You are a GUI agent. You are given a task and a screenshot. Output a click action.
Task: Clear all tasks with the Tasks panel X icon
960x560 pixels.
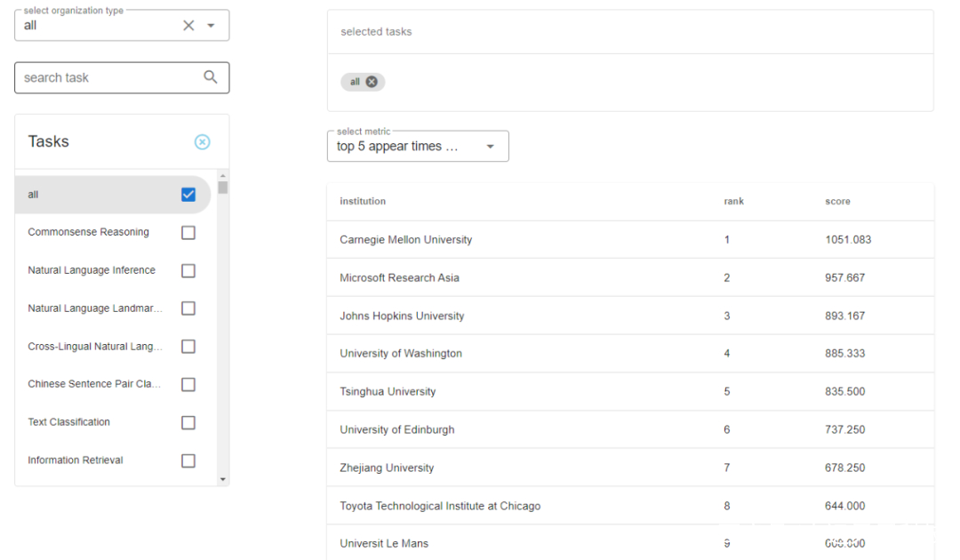[x=202, y=142]
